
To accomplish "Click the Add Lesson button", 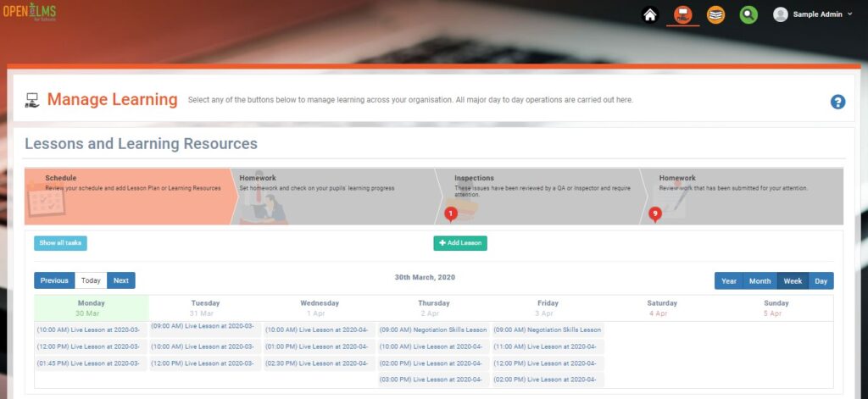I will pyautogui.click(x=460, y=243).
